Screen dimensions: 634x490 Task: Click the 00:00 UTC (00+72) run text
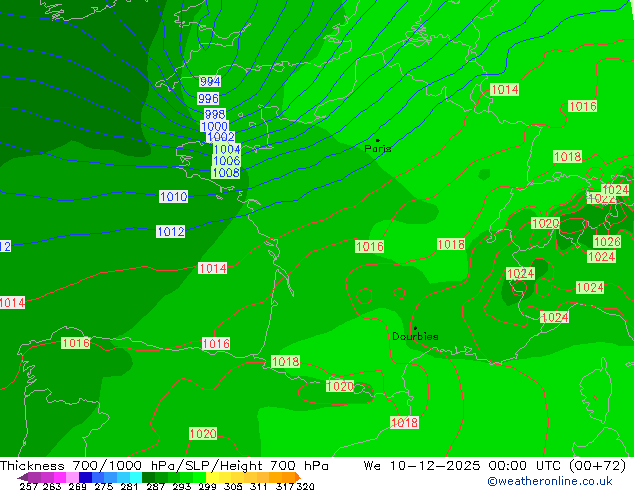[x=557, y=466]
